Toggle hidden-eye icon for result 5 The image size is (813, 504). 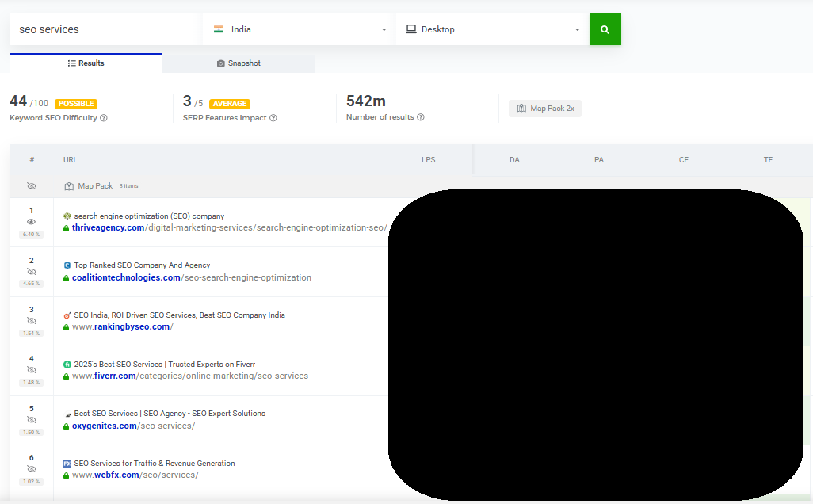click(31, 420)
